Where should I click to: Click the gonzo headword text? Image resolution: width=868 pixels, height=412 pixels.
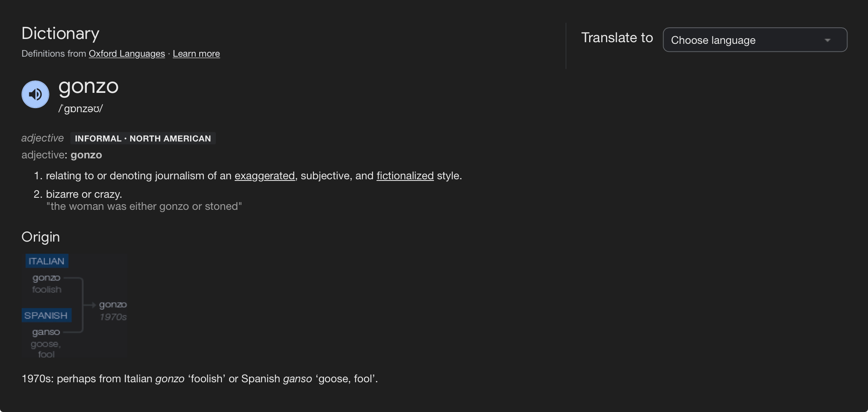pyautogui.click(x=88, y=86)
